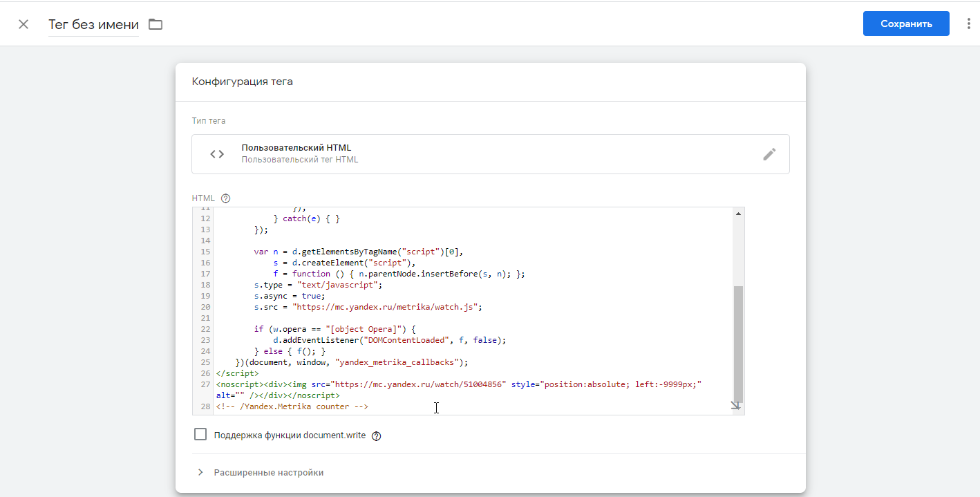This screenshot has height=497, width=980.
Task: Click the blue Сохранить button
Action: [906, 24]
